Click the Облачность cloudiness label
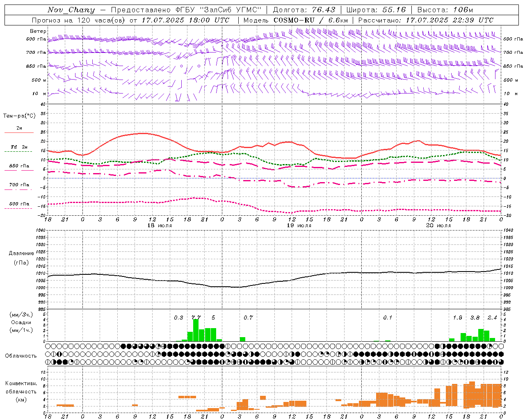This screenshot has height=420, width=525. (21, 356)
